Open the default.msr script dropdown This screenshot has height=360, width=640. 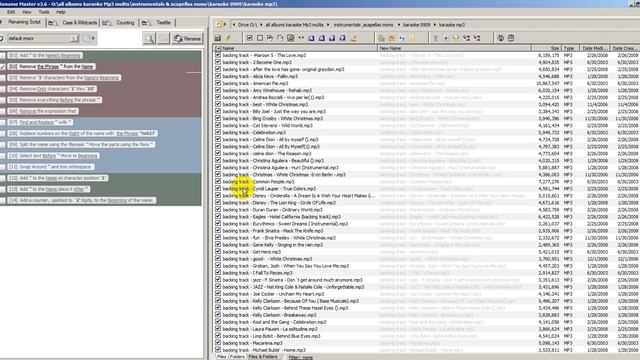click(x=74, y=38)
